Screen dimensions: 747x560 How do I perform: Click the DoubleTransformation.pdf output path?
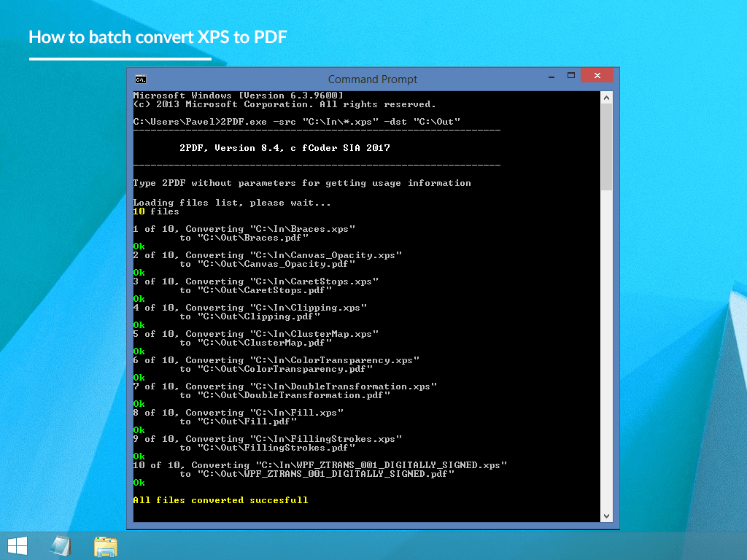285,394
